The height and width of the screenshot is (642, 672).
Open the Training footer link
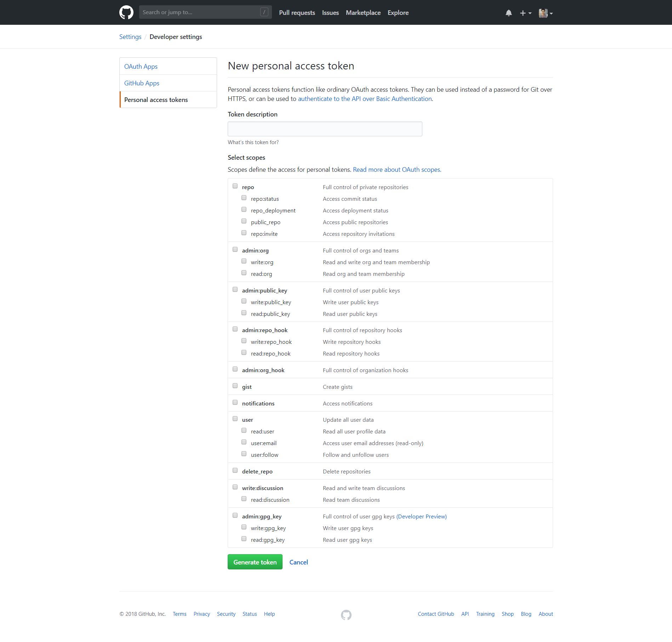pos(485,614)
